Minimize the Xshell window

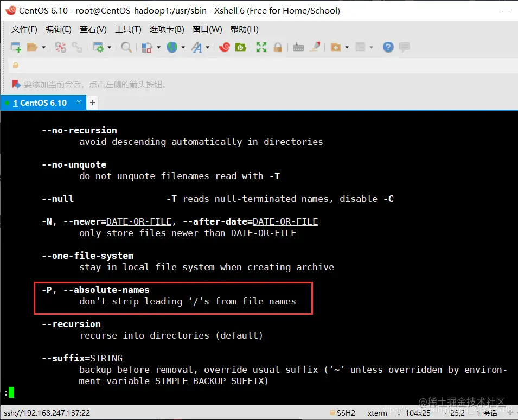pos(506,10)
